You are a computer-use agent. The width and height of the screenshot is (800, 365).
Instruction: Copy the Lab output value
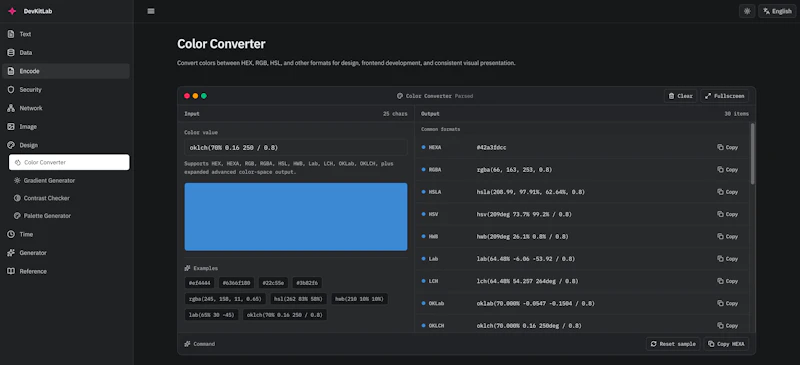coord(728,259)
